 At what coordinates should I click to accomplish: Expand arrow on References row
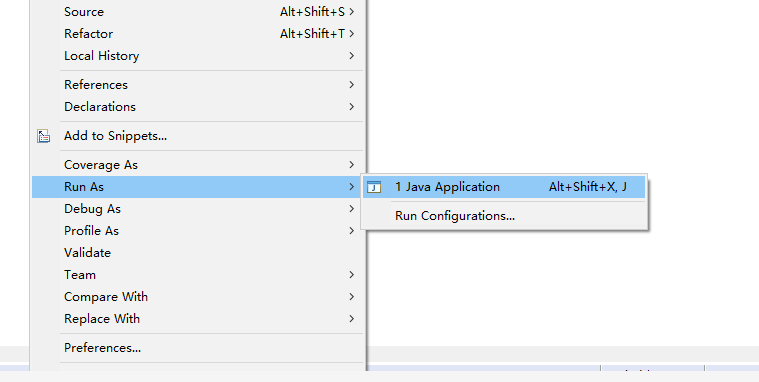(352, 85)
